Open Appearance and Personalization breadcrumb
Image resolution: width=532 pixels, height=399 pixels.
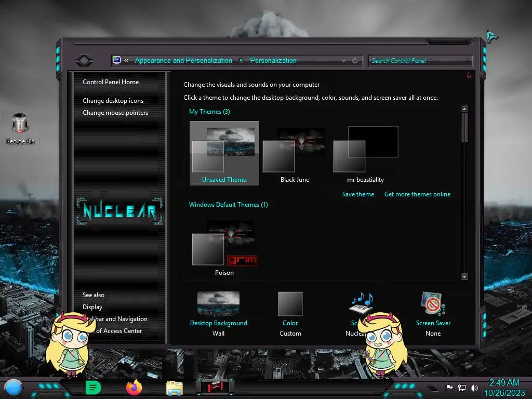pos(183,60)
